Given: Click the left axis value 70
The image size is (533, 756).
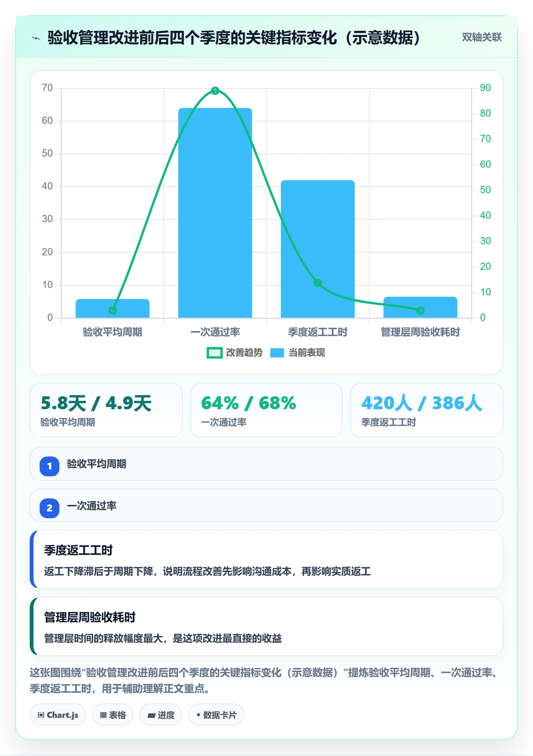Looking at the screenshot, I should tap(48, 88).
